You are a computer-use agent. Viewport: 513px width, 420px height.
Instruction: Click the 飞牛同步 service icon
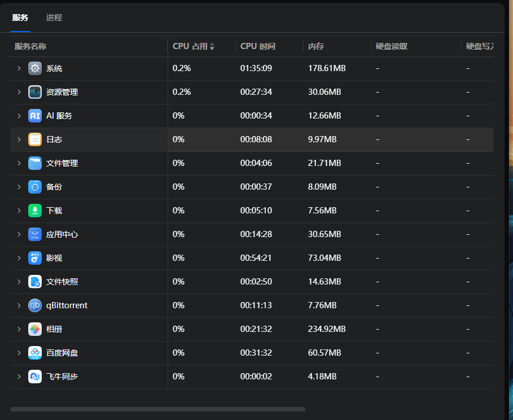34,376
